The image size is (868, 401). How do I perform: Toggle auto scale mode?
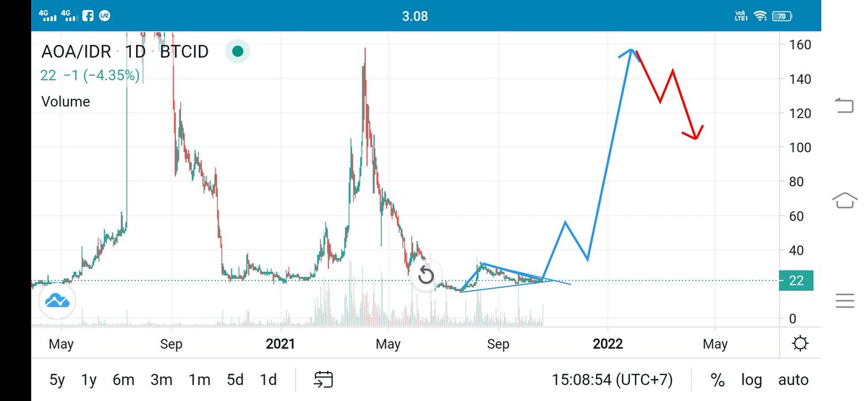pos(793,379)
